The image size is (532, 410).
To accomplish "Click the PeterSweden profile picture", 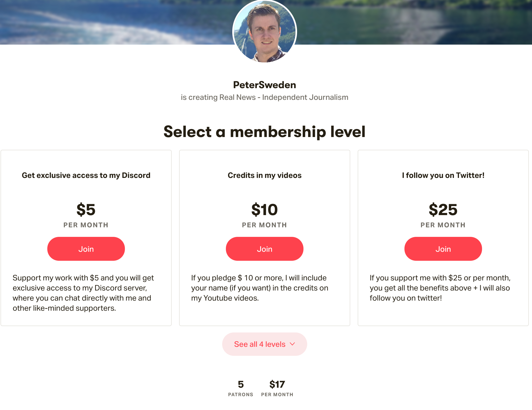I will pyautogui.click(x=265, y=32).
